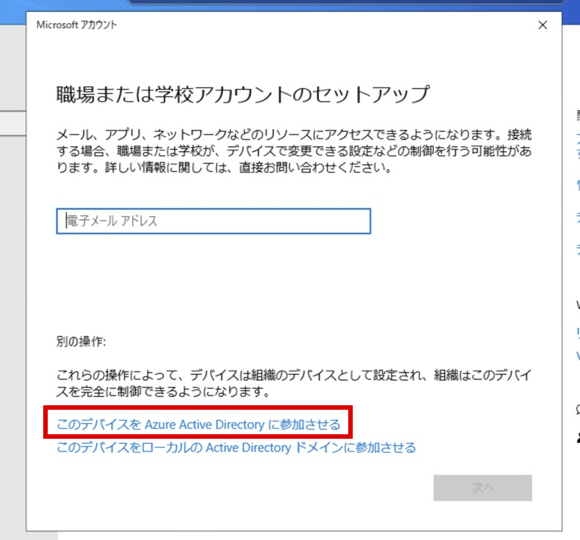
Task: Click the line starting する場合、職場または学校が
Action: [294, 151]
